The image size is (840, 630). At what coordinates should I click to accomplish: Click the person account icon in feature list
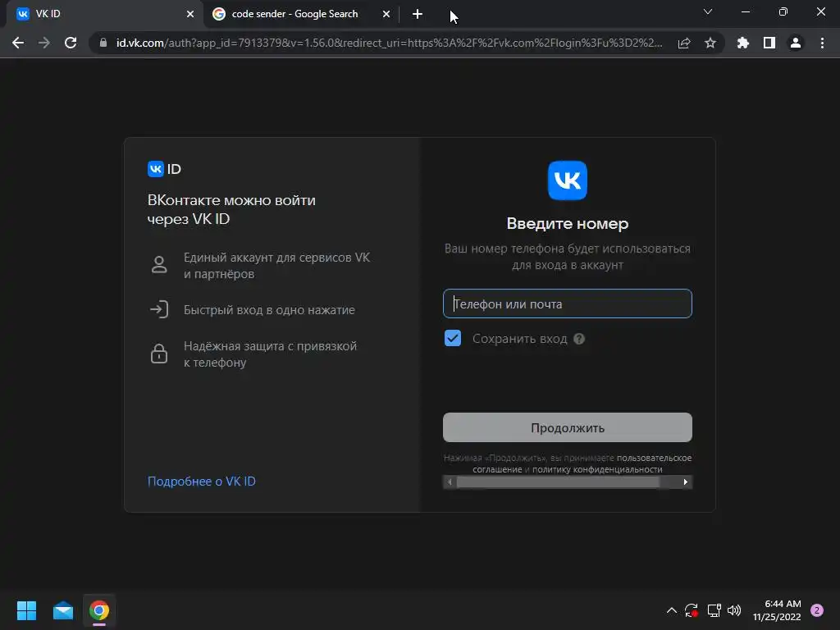pyautogui.click(x=159, y=265)
